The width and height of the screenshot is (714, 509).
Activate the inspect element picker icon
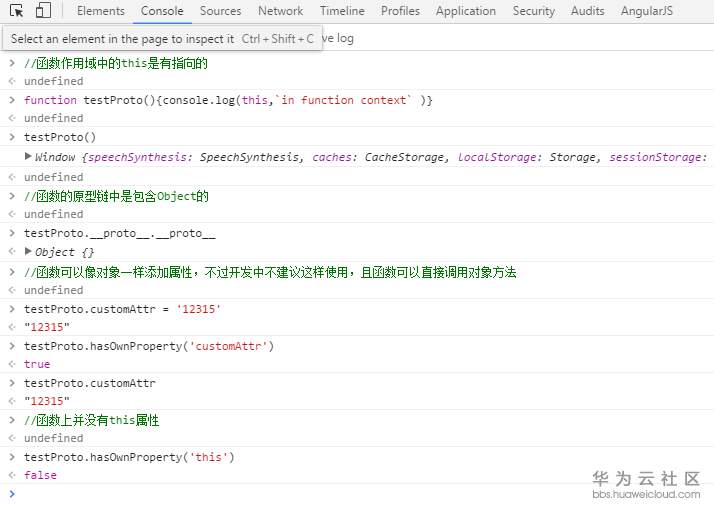click(x=17, y=11)
